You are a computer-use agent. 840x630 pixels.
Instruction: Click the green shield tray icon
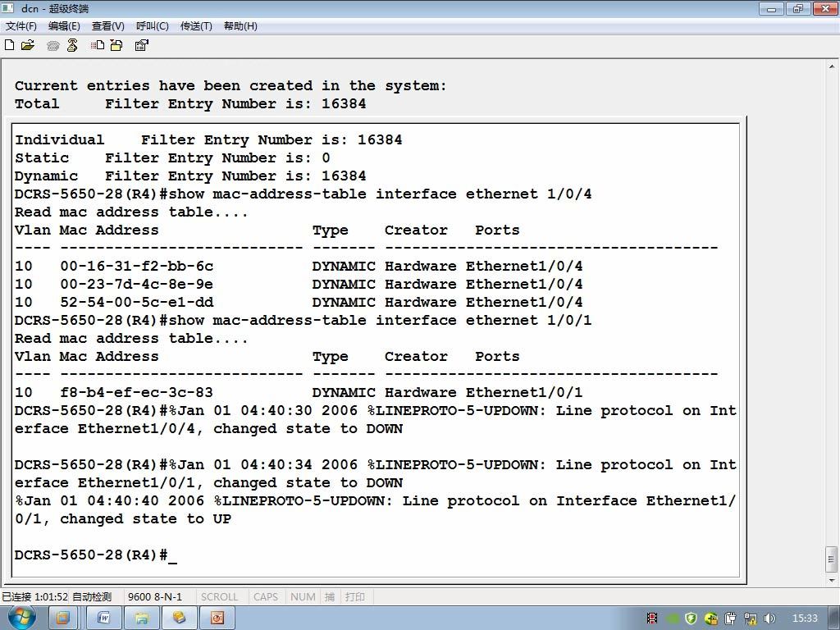[x=691, y=619]
